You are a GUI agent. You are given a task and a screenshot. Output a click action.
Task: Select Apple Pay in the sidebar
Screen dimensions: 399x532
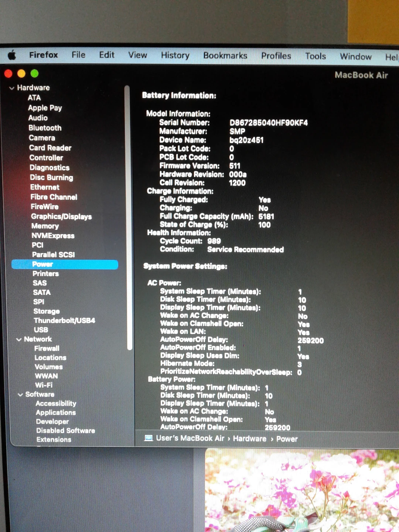point(45,108)
